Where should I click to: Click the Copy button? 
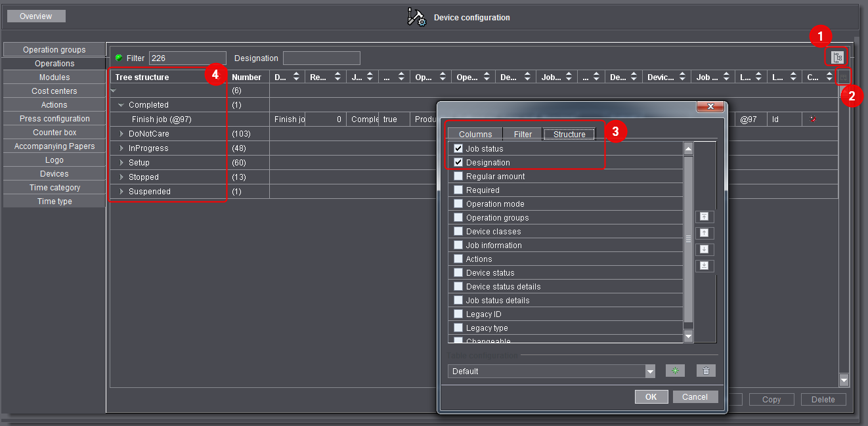point(771,399)
